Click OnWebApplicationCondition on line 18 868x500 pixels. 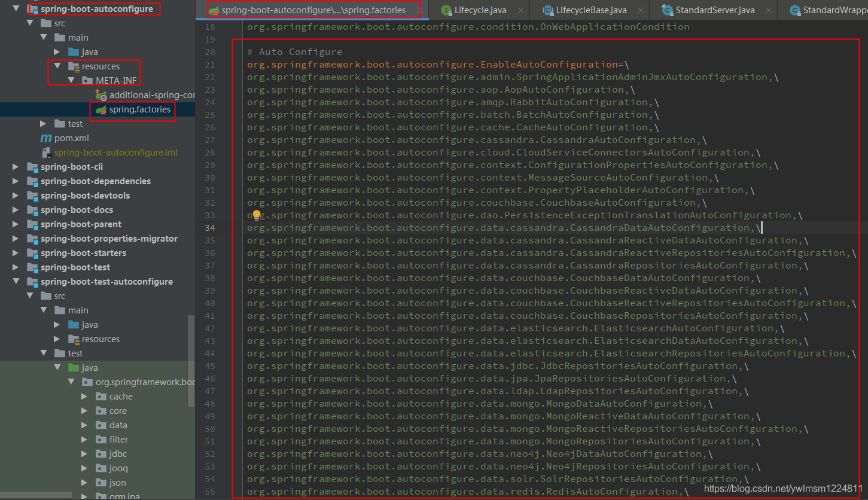coord(615,27)
